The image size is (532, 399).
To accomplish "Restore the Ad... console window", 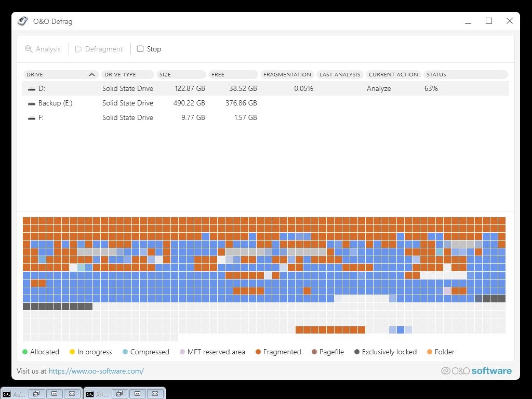I will tap(36, 394).
